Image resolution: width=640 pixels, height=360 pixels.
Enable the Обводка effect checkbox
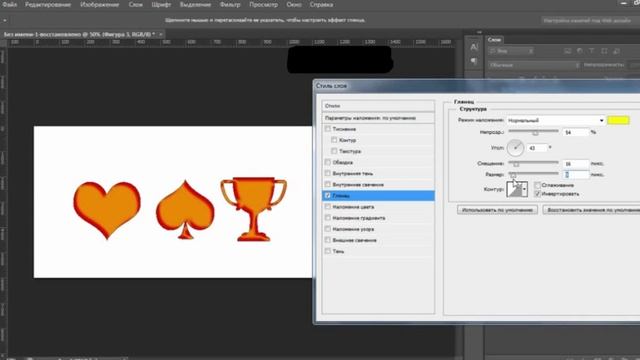click(328, 162)
